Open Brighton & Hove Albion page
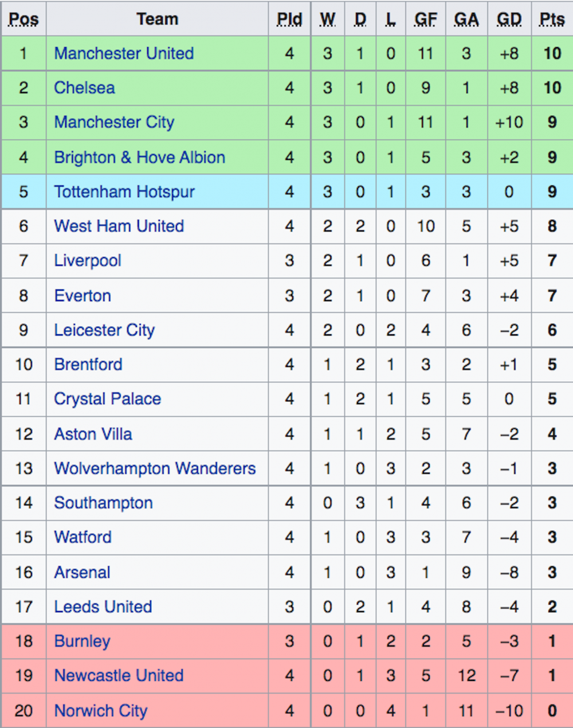The width and height of the screenshot is (573, 728). pyautogui.click(x=139, y=157)
